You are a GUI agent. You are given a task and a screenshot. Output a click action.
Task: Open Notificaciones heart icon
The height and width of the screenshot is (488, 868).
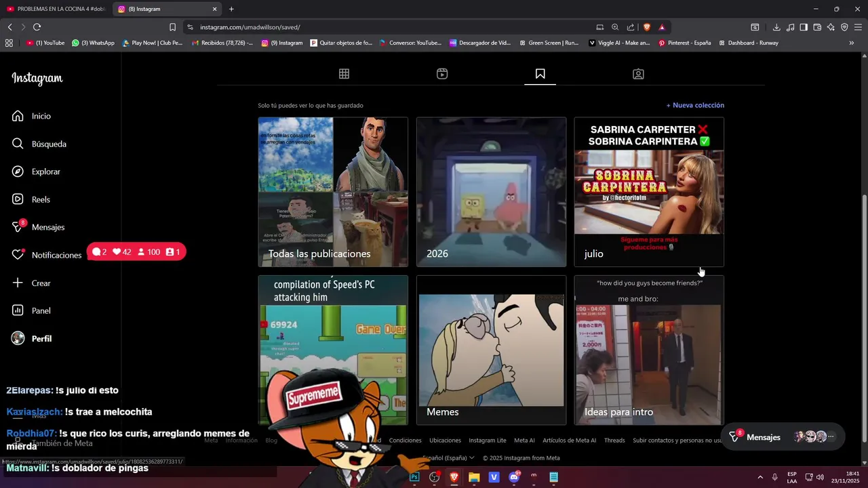point(18,255)
